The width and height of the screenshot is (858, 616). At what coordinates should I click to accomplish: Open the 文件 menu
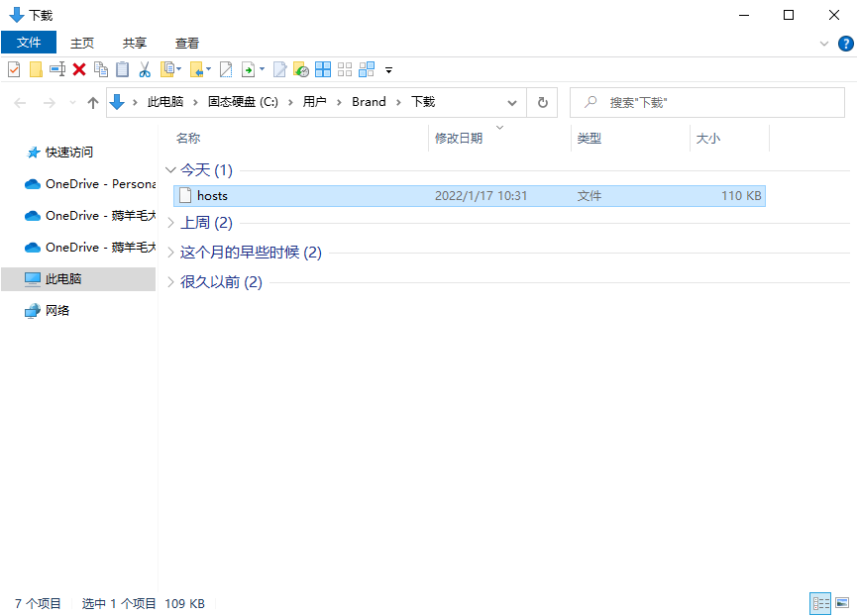click(x=29, y=43)
